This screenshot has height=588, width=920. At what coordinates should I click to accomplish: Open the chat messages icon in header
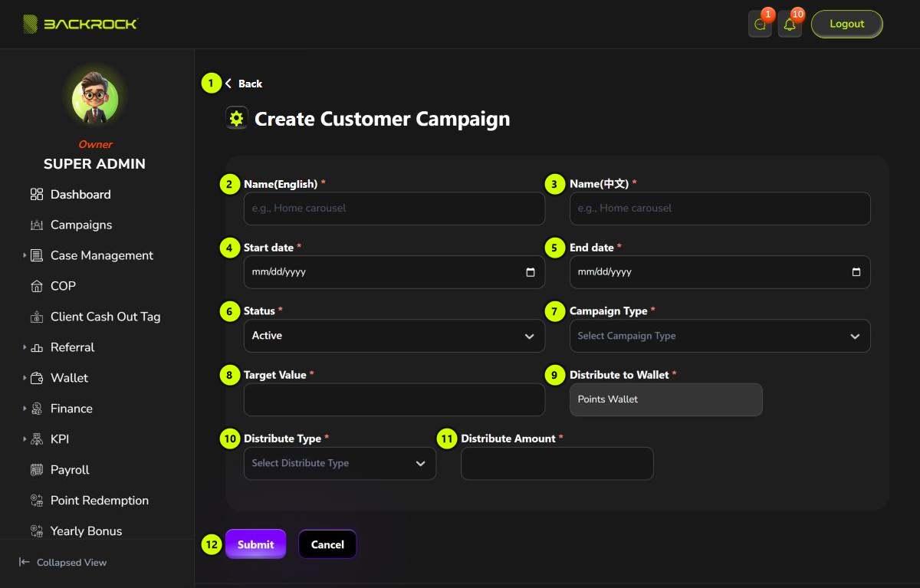[x=760, y=25]
